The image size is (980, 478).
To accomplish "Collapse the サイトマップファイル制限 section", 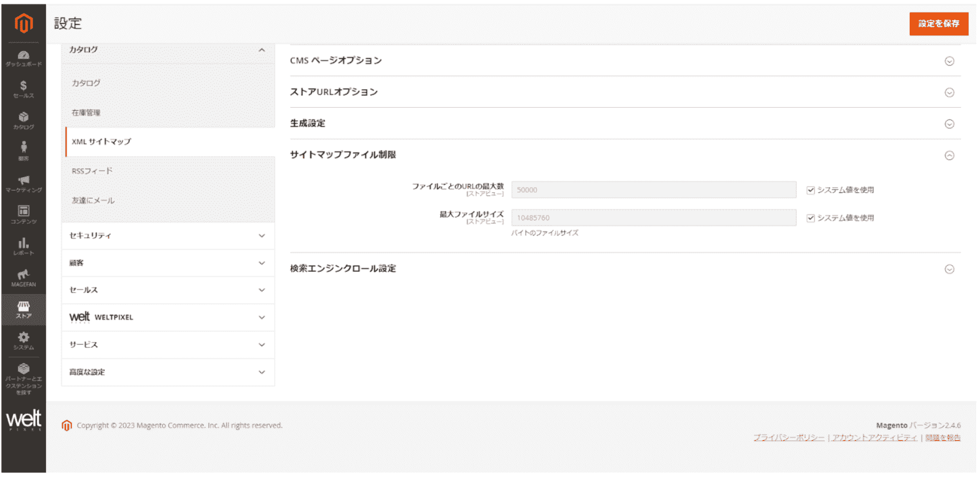I will [x=949, y=155].
